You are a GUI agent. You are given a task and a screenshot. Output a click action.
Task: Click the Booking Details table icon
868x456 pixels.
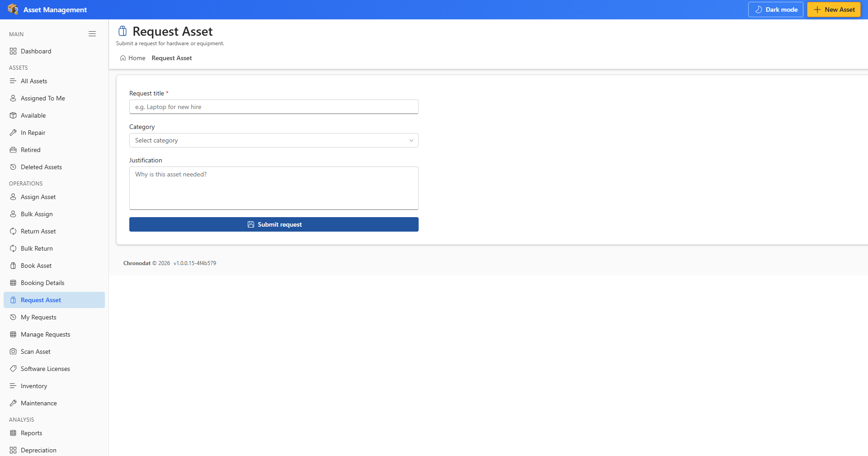(x=13, y=283)
